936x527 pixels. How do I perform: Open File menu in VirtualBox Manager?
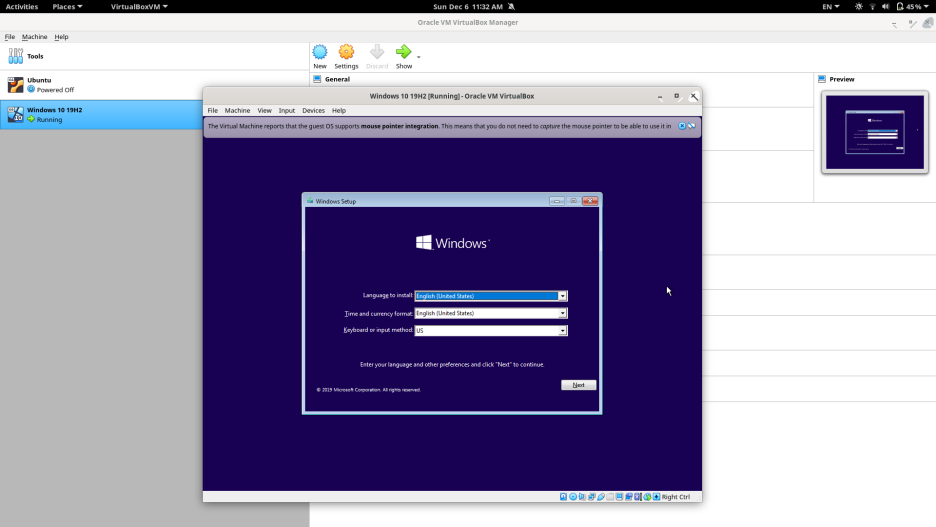(x=10, y=36)
